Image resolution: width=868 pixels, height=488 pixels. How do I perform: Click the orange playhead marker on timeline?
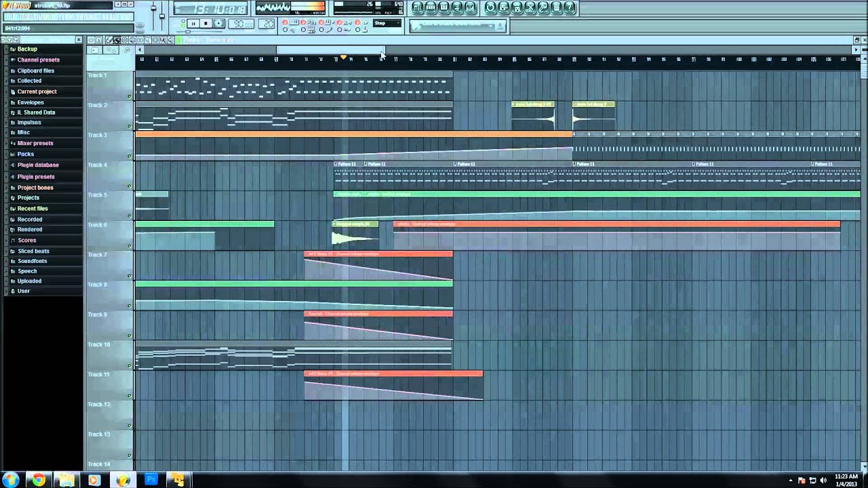tap(343, 58)
